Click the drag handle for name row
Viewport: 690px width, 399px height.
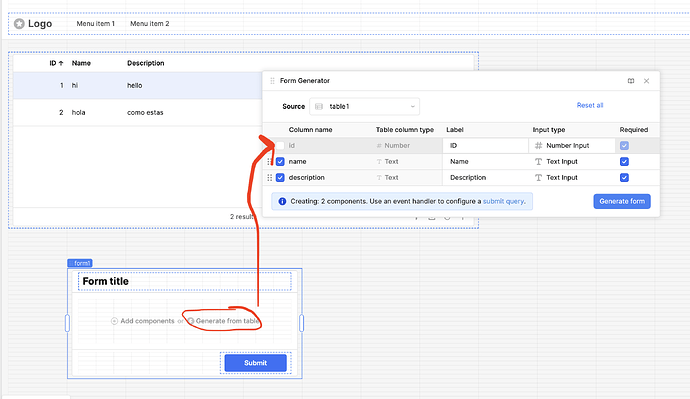[269, 162]
